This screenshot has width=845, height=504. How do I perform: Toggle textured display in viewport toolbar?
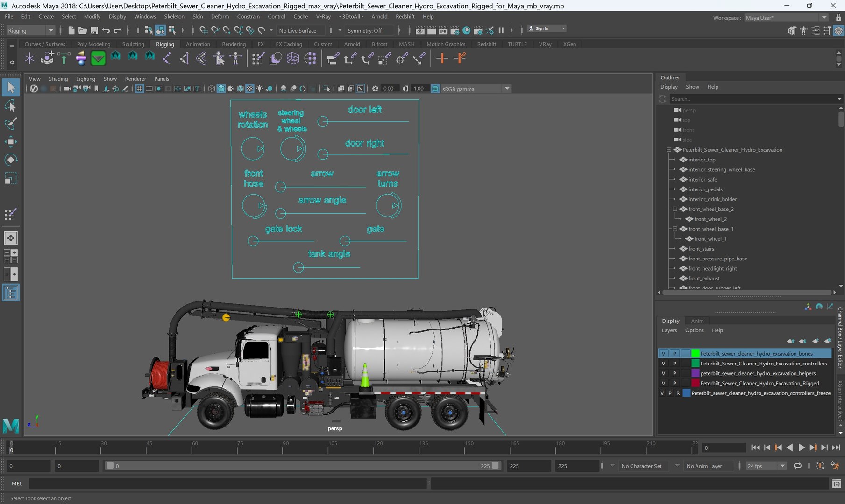tap(250, 89)
